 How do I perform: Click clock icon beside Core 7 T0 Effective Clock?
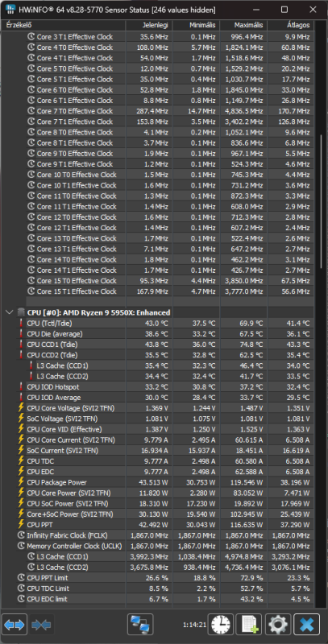[31, 111]
